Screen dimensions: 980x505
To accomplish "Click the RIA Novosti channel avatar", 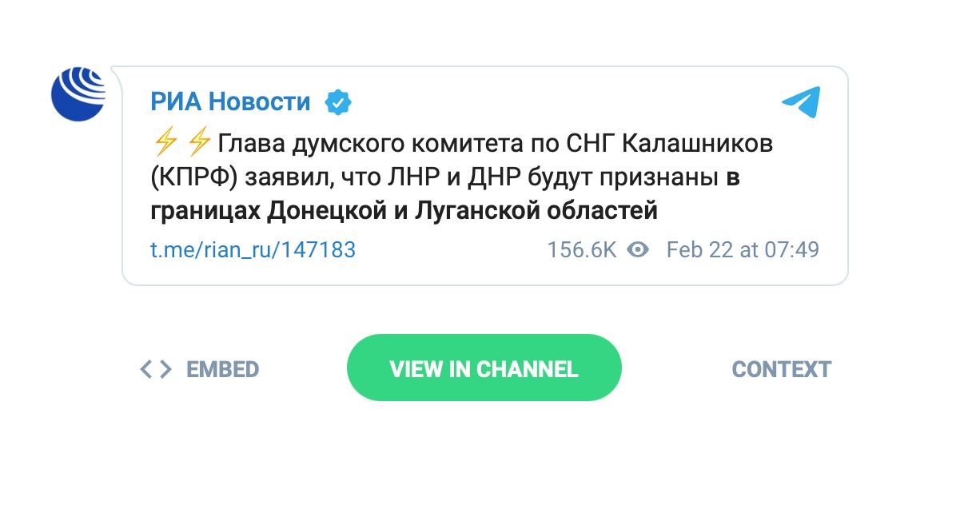I will tap(78, 93).
